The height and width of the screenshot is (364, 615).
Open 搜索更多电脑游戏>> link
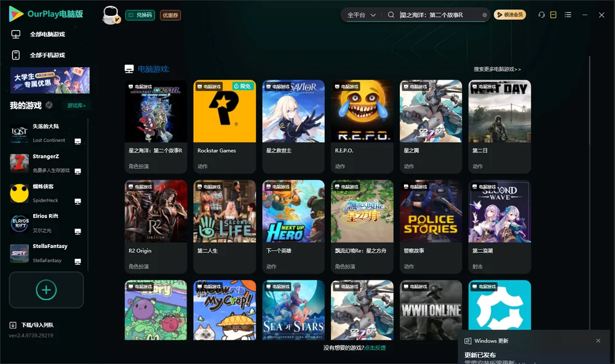coord(497,69)
